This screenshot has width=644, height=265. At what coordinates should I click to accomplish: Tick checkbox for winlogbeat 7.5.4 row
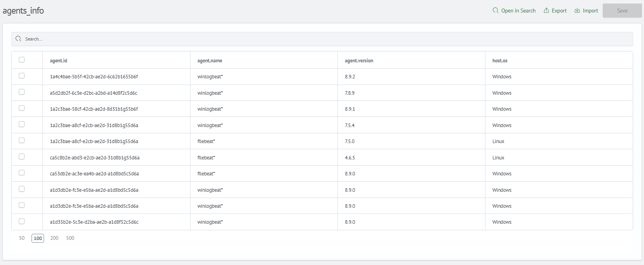pos(22,124)
